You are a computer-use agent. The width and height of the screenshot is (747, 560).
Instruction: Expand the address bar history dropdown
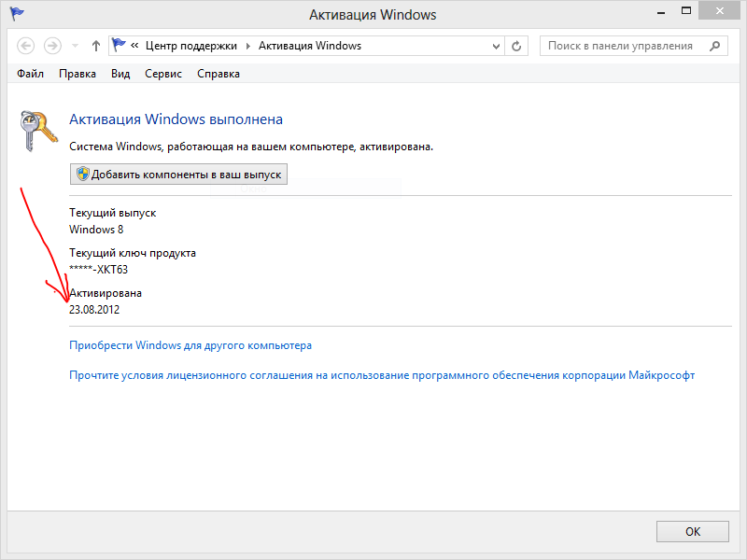tap(496, 46)
